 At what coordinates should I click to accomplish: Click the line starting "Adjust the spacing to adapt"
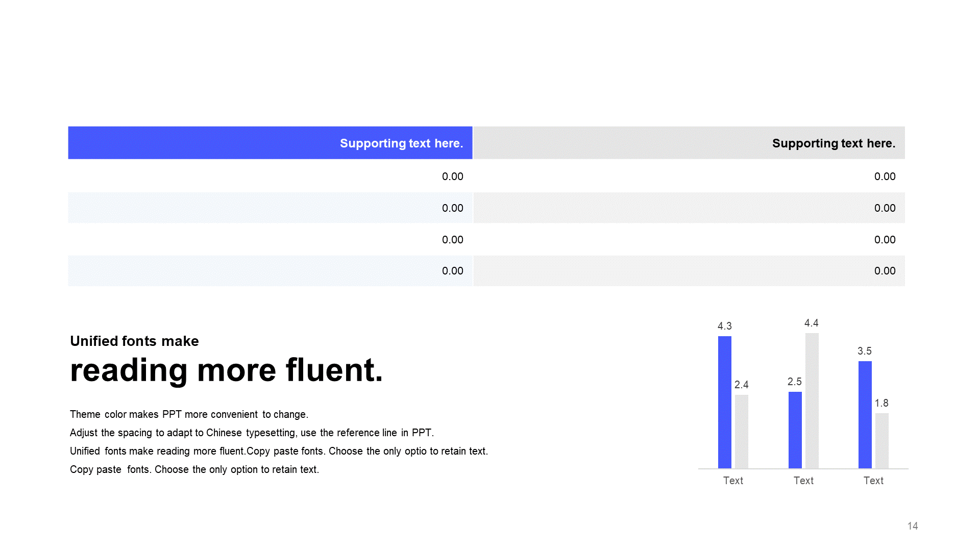(252, 433)
